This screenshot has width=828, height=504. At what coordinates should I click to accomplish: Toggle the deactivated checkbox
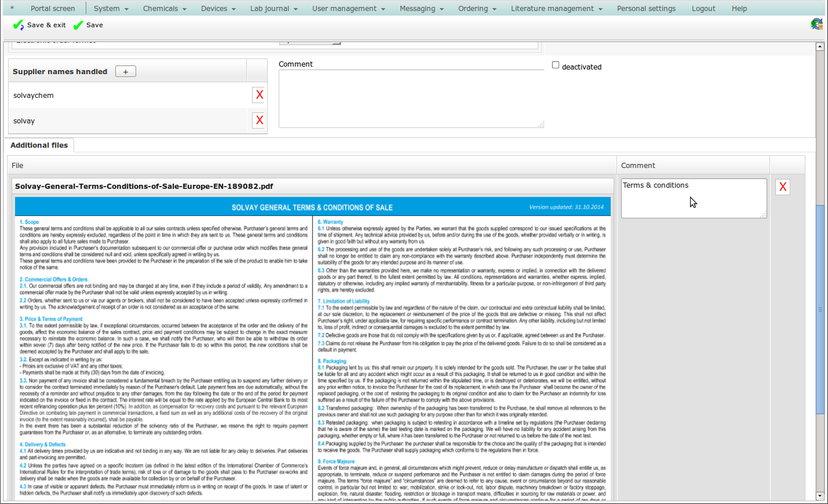coord(556,65)
